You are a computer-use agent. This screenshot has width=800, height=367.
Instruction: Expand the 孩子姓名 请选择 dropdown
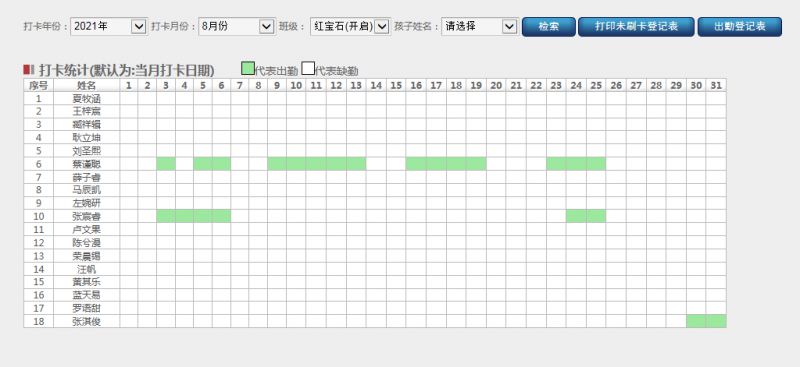pos(480,27)
